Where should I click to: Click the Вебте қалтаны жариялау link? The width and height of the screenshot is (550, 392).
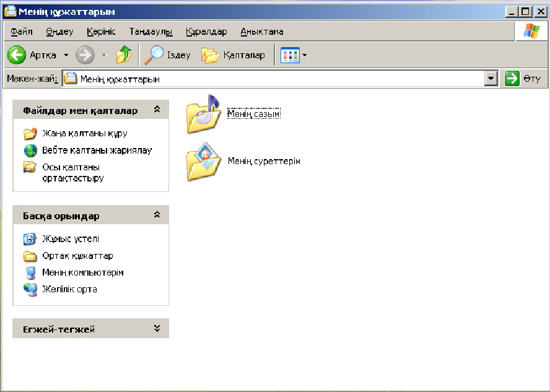97,150
